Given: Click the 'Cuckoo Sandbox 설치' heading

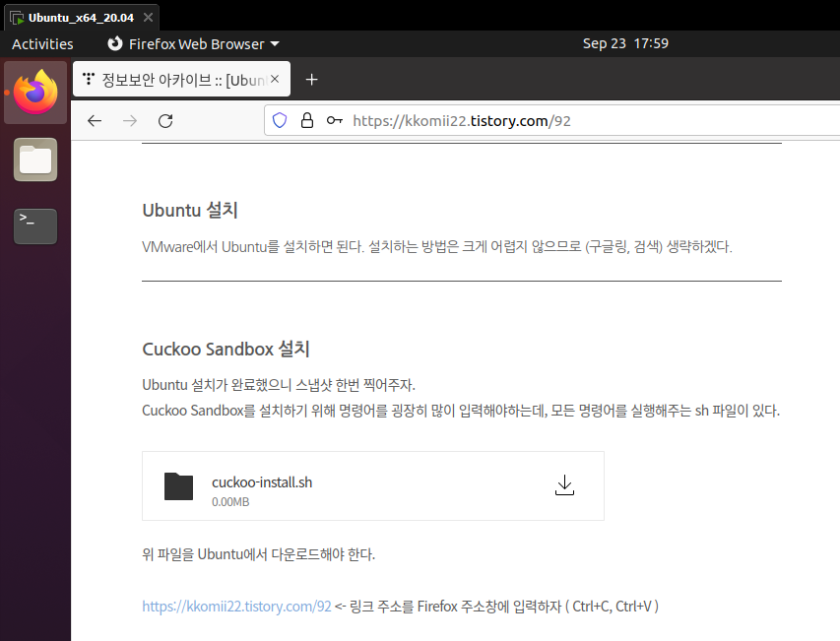Looking at the screenshot, I should (226, 350).
